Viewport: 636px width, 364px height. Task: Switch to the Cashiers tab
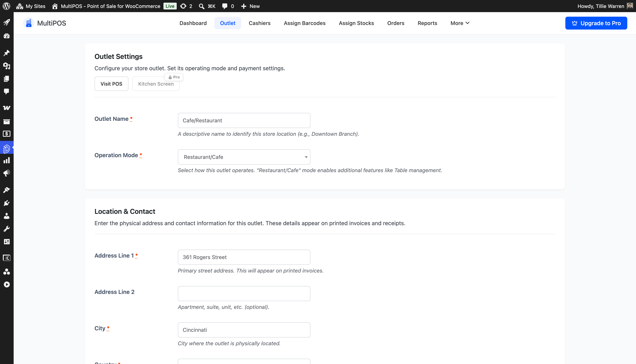pyautogui.click(x=259, y=23)
